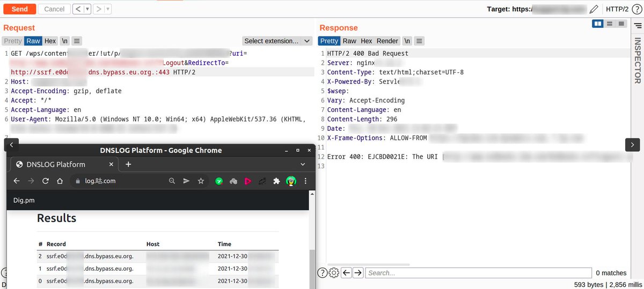
Task: Toggle the \n non-printable chars button in Request
Action: tap(64, 41)
